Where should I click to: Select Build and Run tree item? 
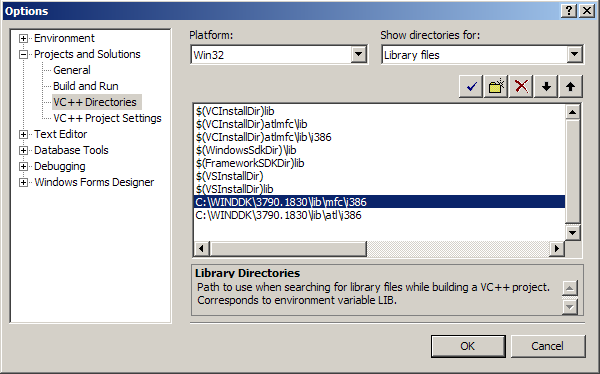point(86,86)
